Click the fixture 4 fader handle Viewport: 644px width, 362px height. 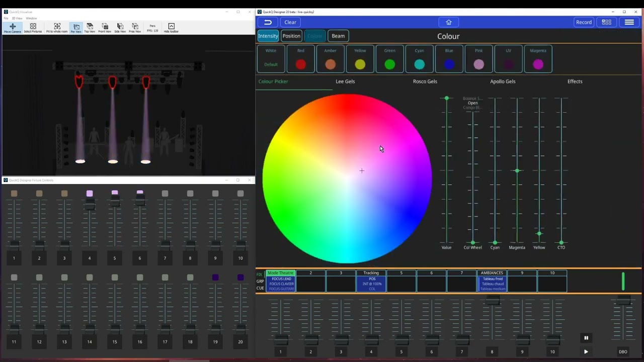[90, 204]
